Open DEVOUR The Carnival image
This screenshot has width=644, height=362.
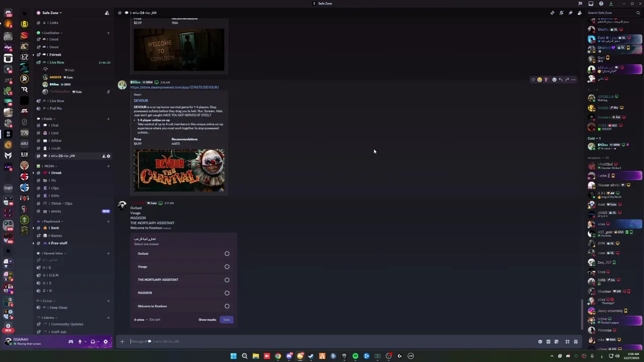[179, 170]
